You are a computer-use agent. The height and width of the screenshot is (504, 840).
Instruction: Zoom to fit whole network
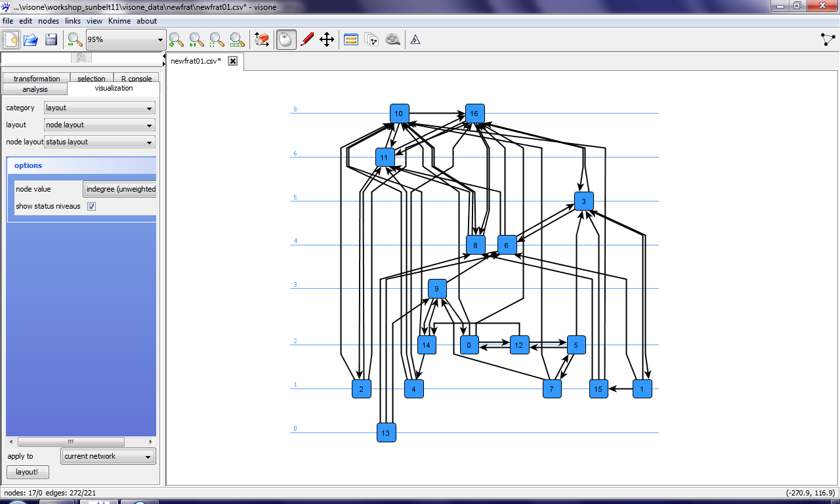tap(217, 40)
